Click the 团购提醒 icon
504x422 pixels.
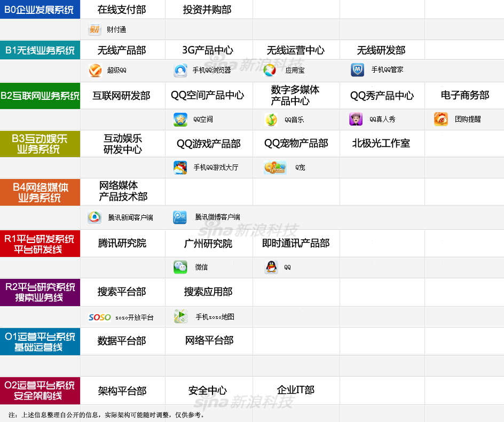click(441, 119)
